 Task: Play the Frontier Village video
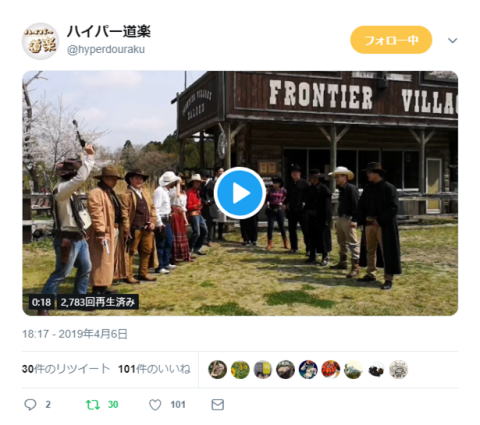(240, 193)
